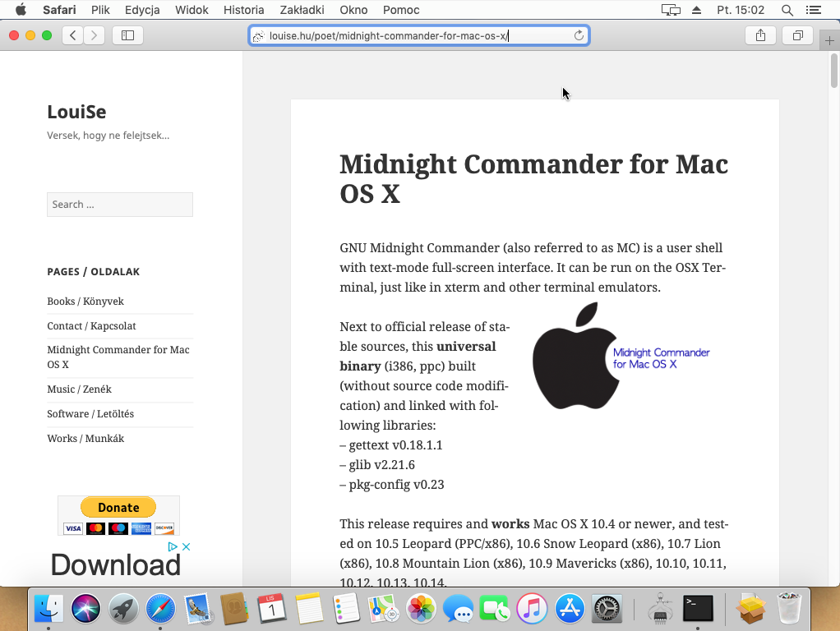Go back to the previous page
The height and width of the screenshot is (631, 840).
73,35
